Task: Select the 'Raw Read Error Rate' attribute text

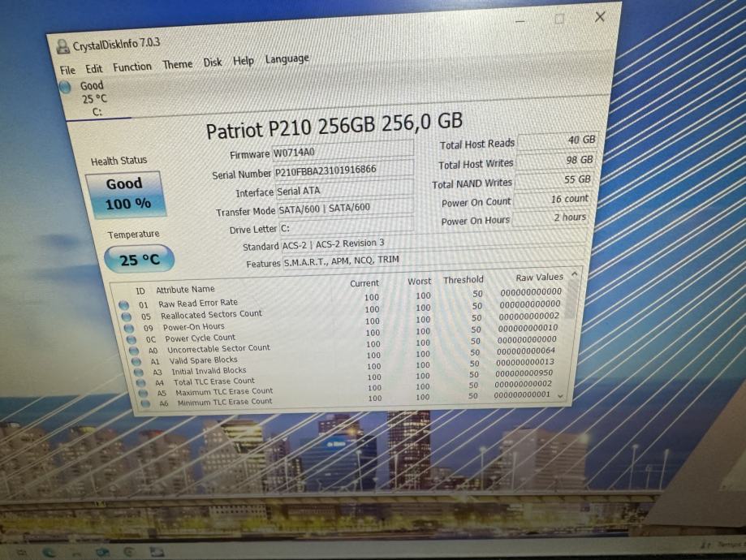Action: point(198,303)
